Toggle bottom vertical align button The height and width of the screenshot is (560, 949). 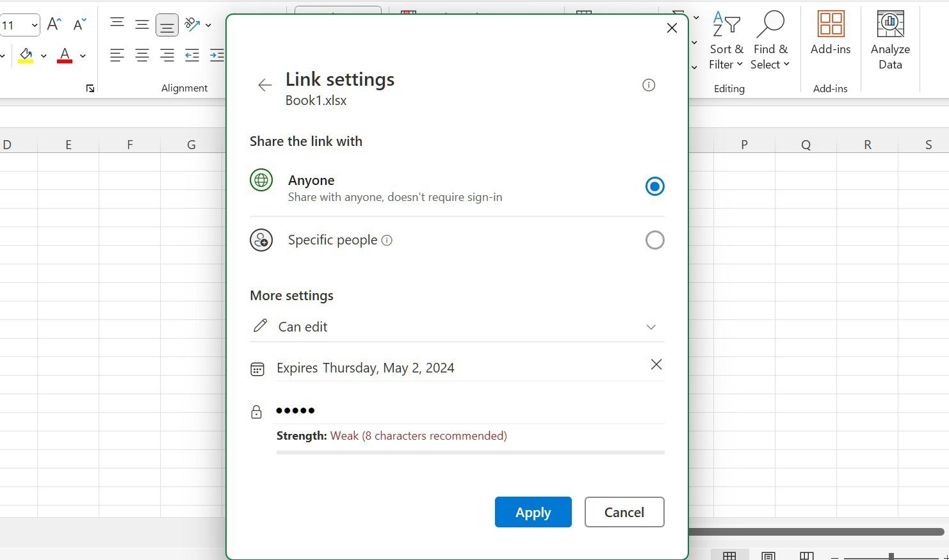click(166, 26)
